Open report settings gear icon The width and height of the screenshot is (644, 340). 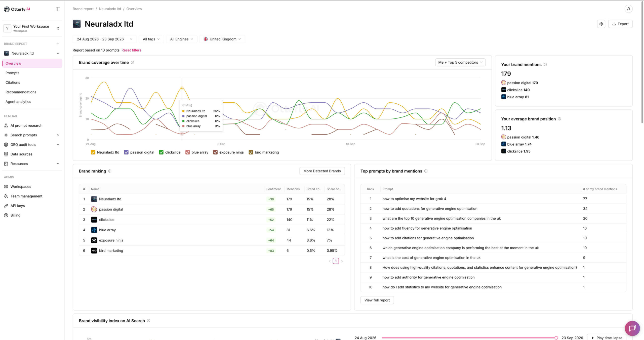click(601, 24)
